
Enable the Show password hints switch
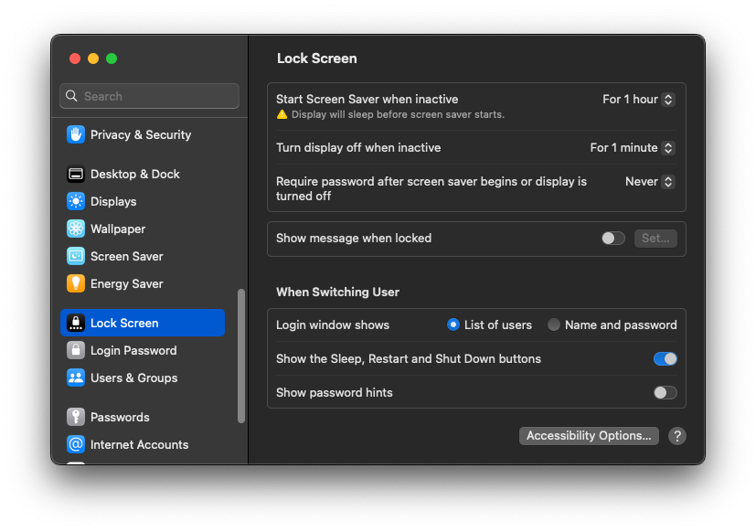[665, 393]
